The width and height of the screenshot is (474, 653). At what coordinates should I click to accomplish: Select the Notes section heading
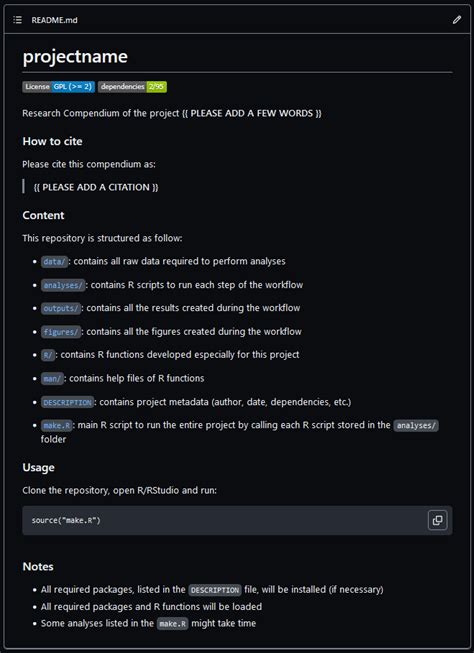click(x=38, y=566)
